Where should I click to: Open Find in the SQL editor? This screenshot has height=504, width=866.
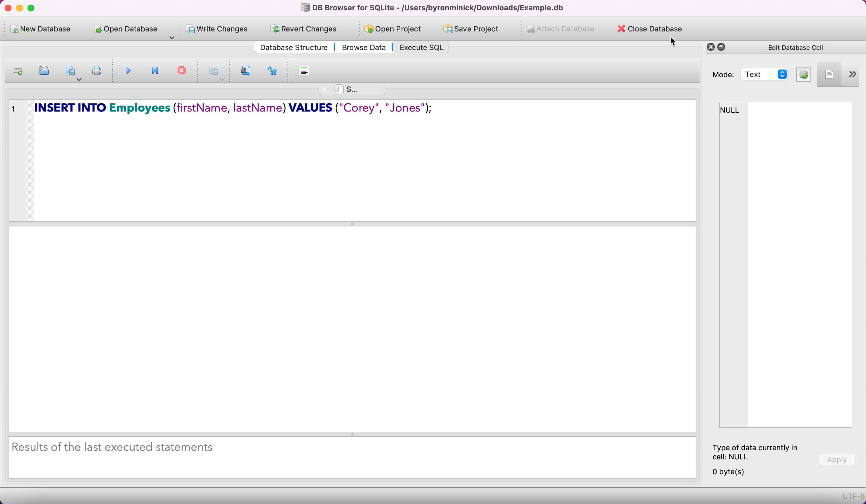[x=245, y=70]
